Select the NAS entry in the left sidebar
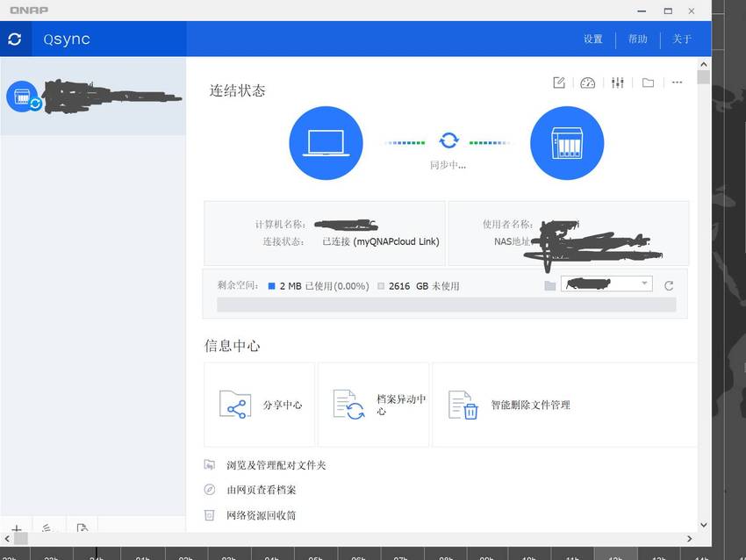746x560 pixels. click(x=93, y=97)
